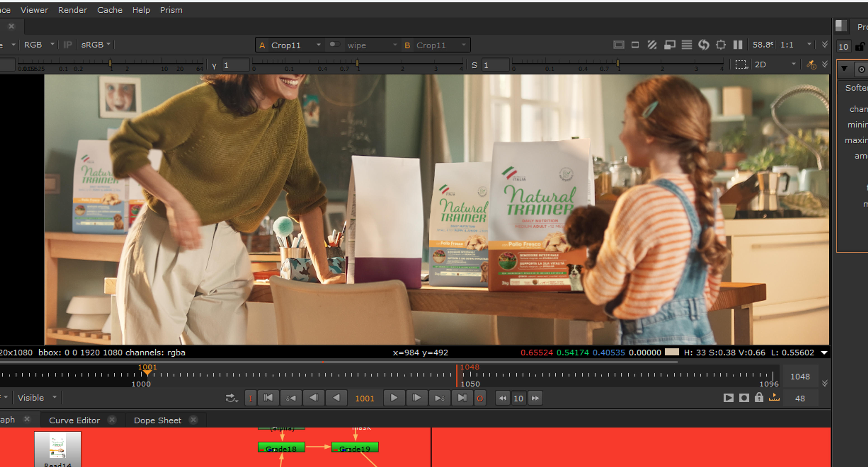The width and height of the screenshot is (868, 467).
Task: Jump to first frame button
Action: point(268,398)
